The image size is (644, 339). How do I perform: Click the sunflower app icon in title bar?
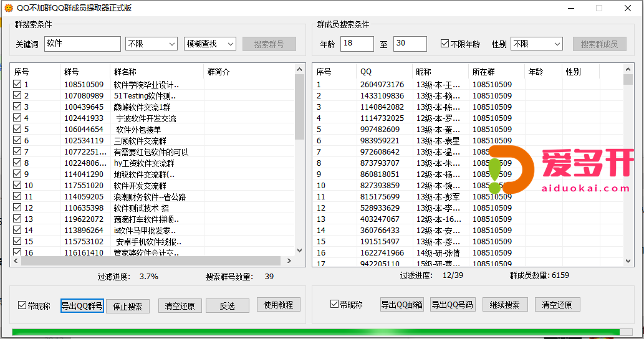[x=8, y=8]
